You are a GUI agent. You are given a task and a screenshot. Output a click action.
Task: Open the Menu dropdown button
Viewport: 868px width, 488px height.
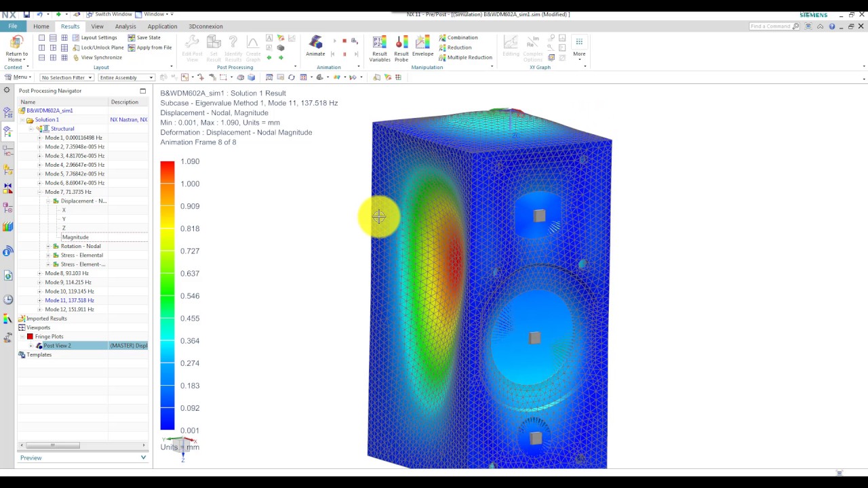click(18, 77)
